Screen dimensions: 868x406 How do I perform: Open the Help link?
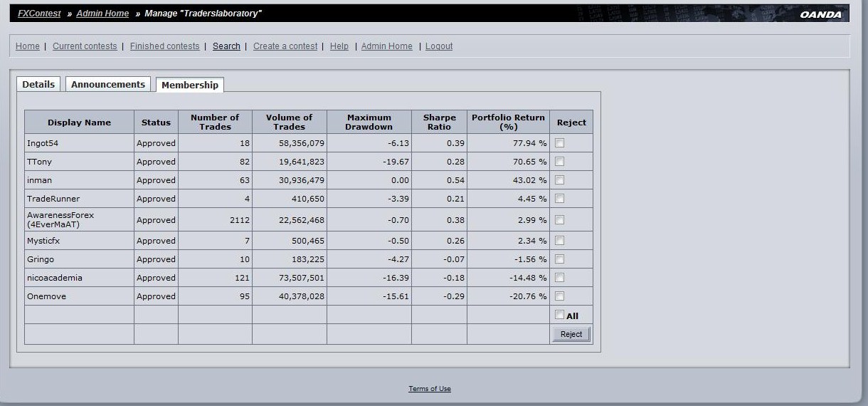[339, 46]
